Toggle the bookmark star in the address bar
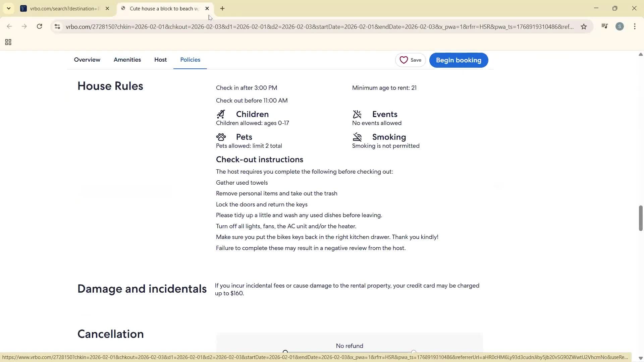Screen dimensions: 644x362 coord(584,26)
